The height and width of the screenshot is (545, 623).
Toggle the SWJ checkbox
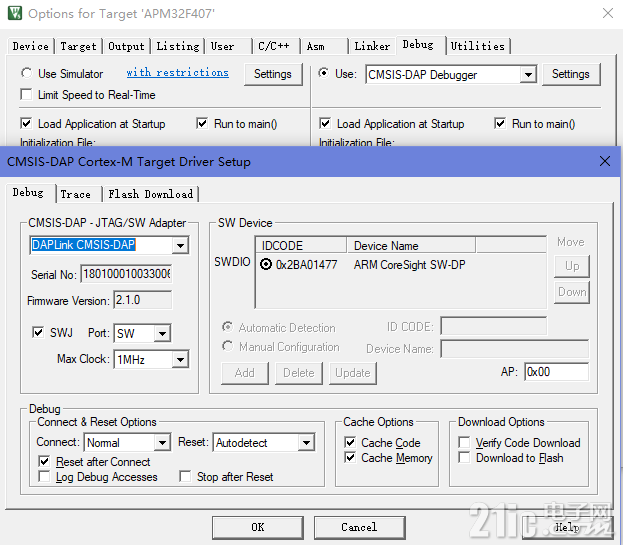tap(38, 332)
